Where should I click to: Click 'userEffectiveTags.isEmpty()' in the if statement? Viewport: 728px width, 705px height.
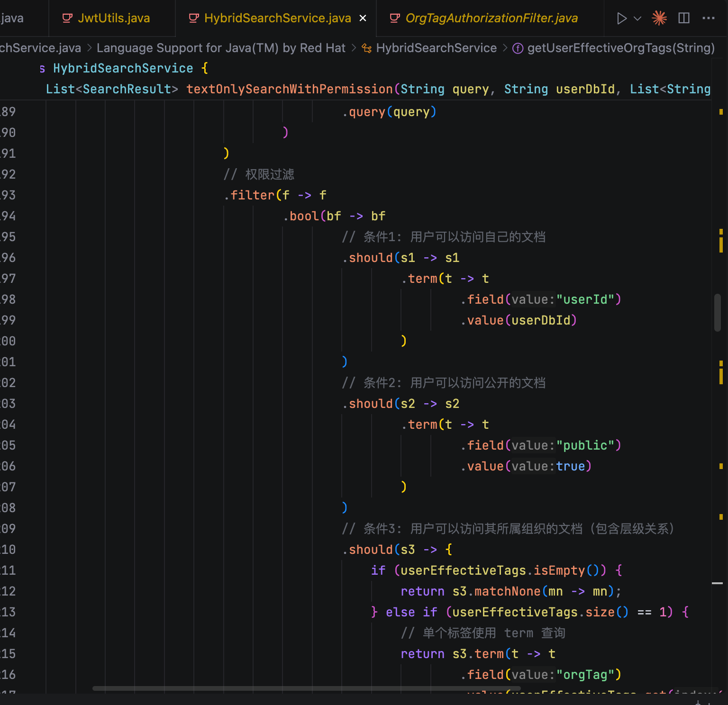coord(500,570)
